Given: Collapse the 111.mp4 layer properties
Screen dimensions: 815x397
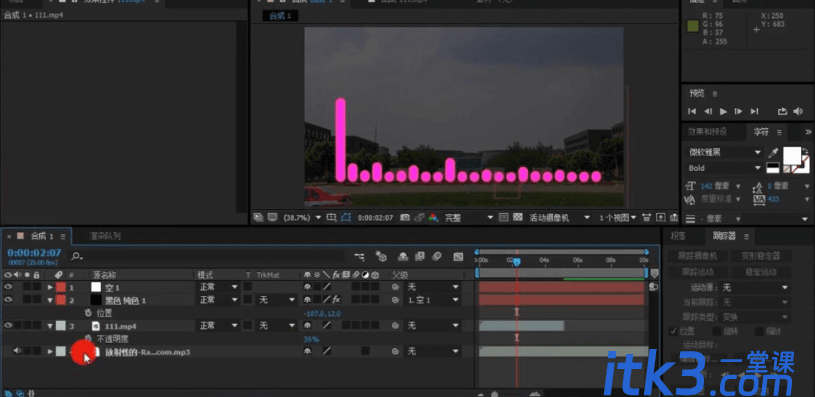Looking at the screenshot, I should click(x=50, y=326).
